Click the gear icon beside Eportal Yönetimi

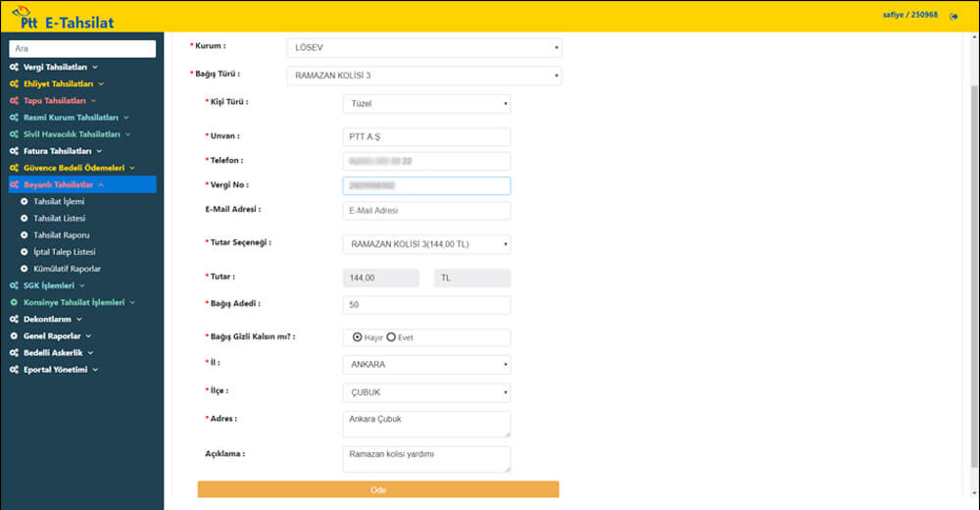[14, 371]
